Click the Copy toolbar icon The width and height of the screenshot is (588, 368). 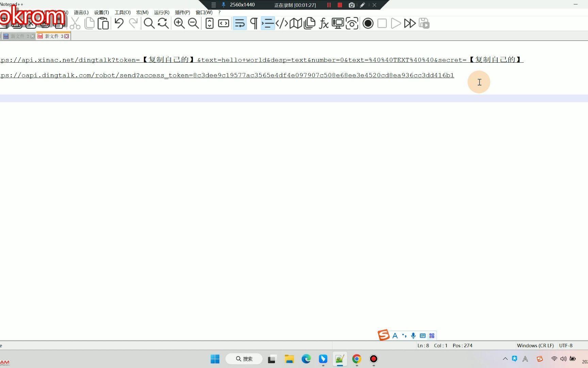point(89,24)
